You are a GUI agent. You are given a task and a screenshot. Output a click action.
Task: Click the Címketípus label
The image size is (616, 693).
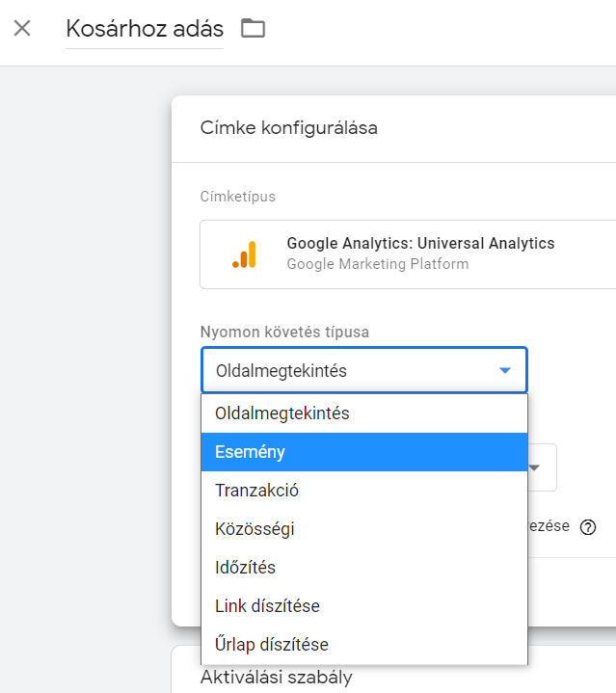click(238, 197)
